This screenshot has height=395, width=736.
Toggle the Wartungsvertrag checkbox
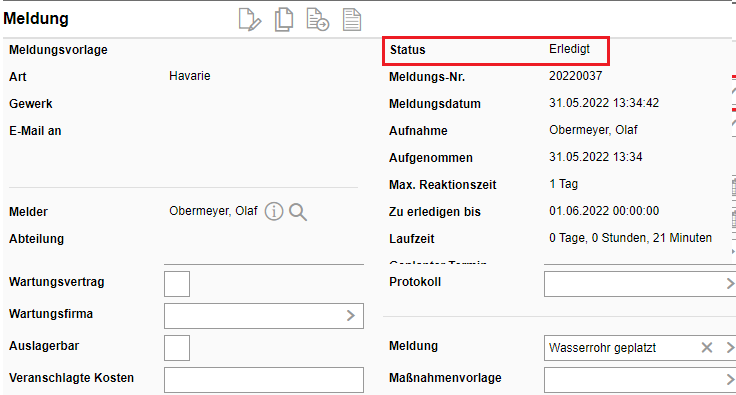177,284
